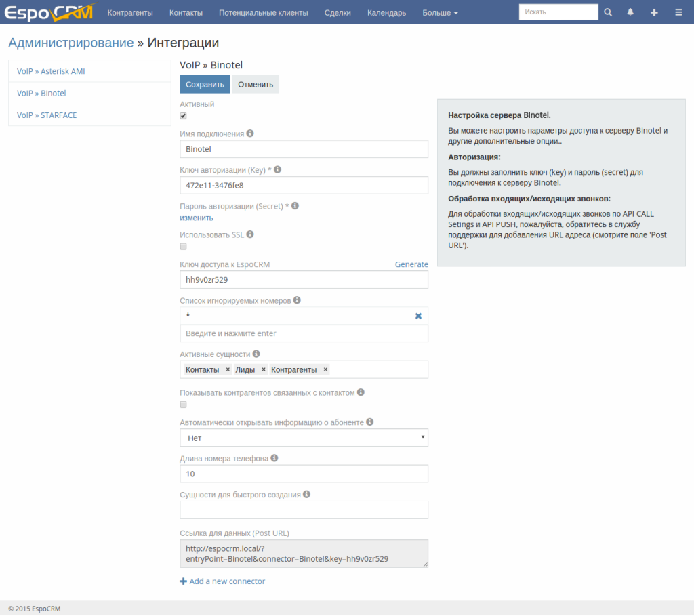Click the Generate access key link
This screenshot has width=694, height=616.
411,264
